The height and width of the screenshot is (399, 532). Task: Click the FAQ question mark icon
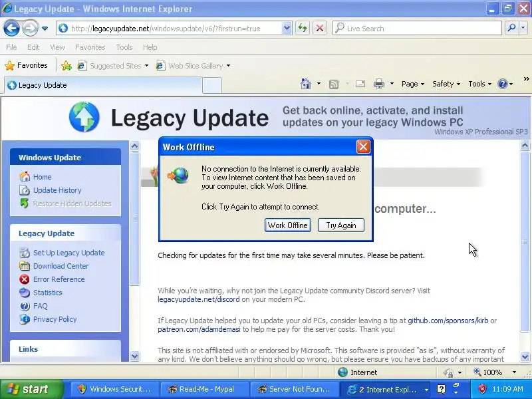tap(24, 306)
